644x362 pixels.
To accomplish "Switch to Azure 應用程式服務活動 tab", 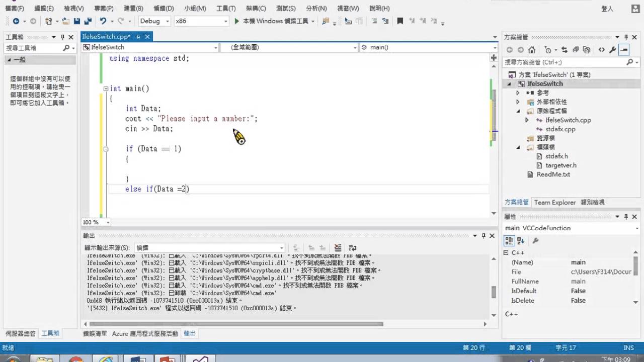I will pyautogui.click(x=145, y=333).
